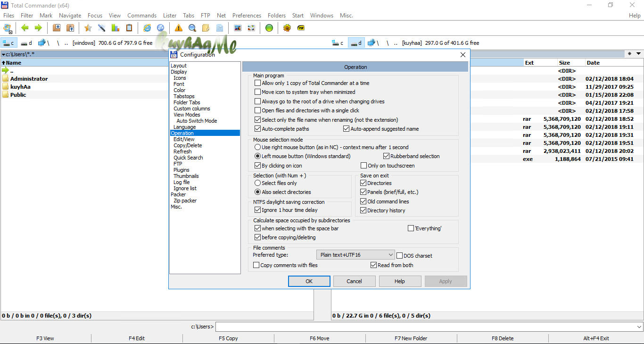The height and width of the screenshot is (344, 644).
Task: Open the 'Preferred type' Plain text+UTF16 dropdown
Action: click(355, 255)
